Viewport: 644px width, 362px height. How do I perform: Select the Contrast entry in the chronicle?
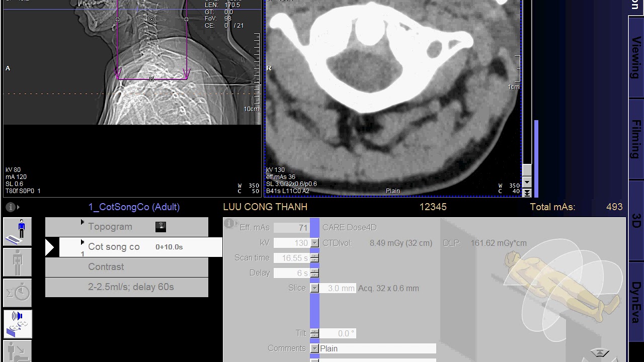click(127, 267)
